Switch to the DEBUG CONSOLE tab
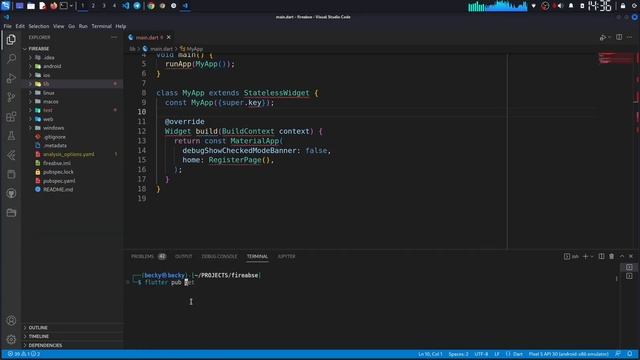 click(x=219, y=256)
